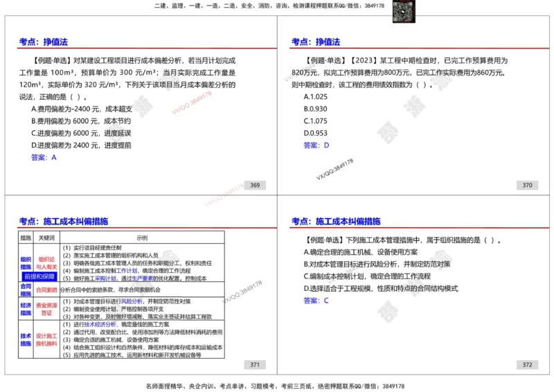Select option B.对成本管理目标进行风险分析，并制定防范对策
This screenshot has height=392, width=554.
[377, 265]
